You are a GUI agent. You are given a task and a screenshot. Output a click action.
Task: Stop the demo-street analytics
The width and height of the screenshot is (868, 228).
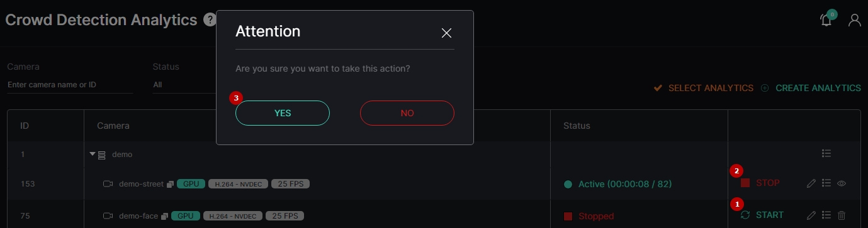760,183
